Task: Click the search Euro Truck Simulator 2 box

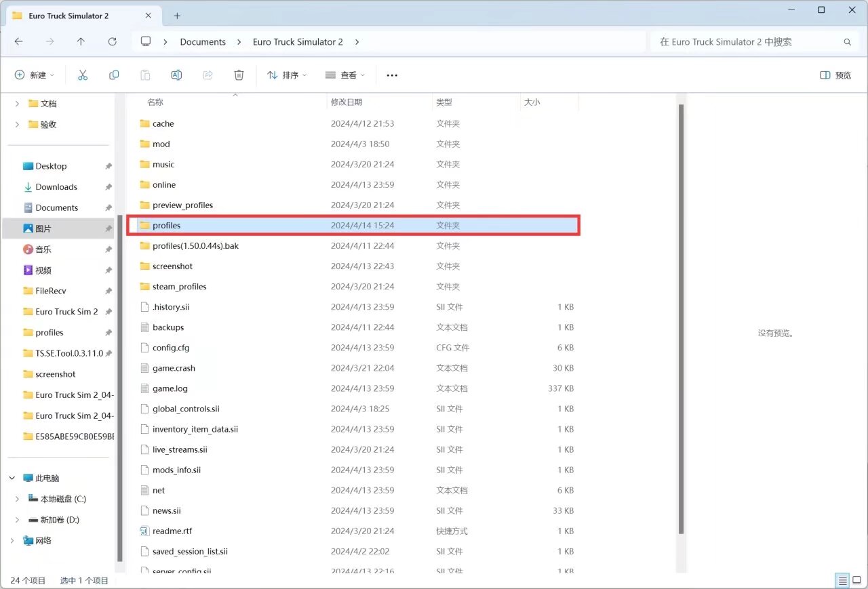Action: [753, 42]
